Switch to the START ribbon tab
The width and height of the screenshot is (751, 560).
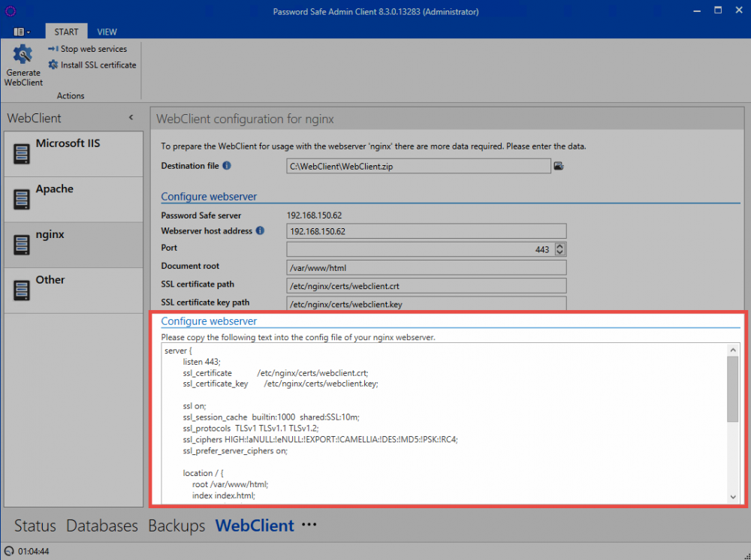pyautogui.click(x=66, y=32)
